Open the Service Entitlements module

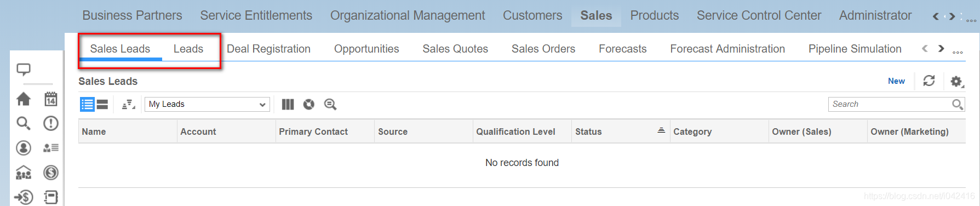pos(256,15)
